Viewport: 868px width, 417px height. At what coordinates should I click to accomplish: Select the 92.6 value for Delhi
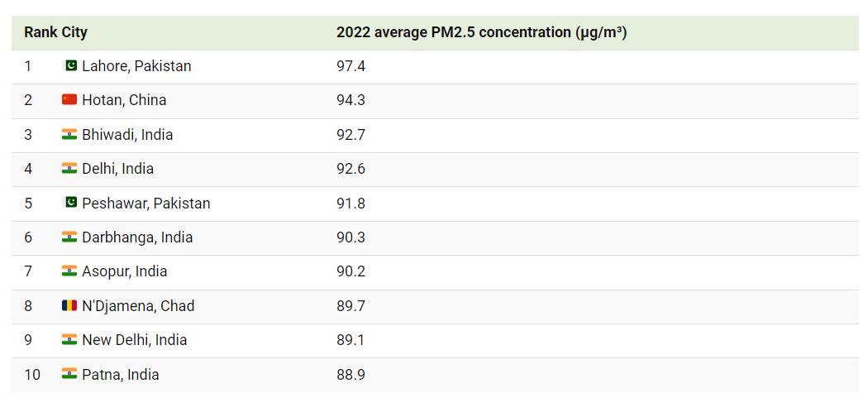pos(351,168)
